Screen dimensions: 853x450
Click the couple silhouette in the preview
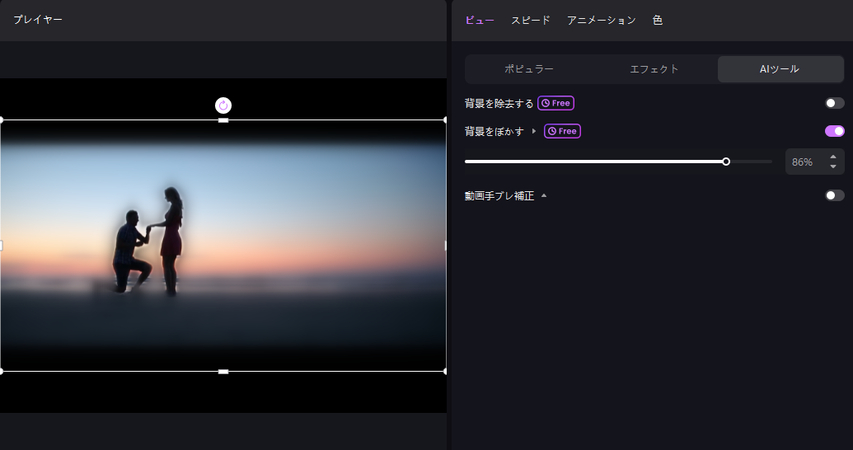(148, 242)
